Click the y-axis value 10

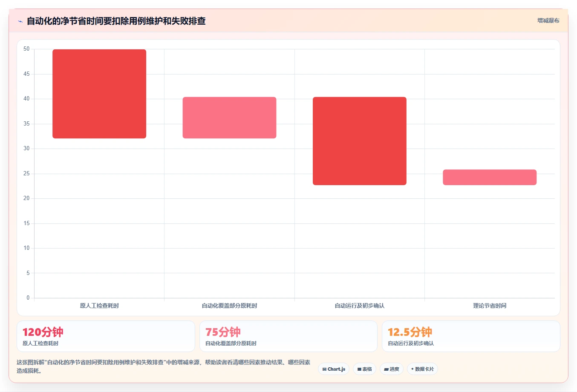pos(26,248)
